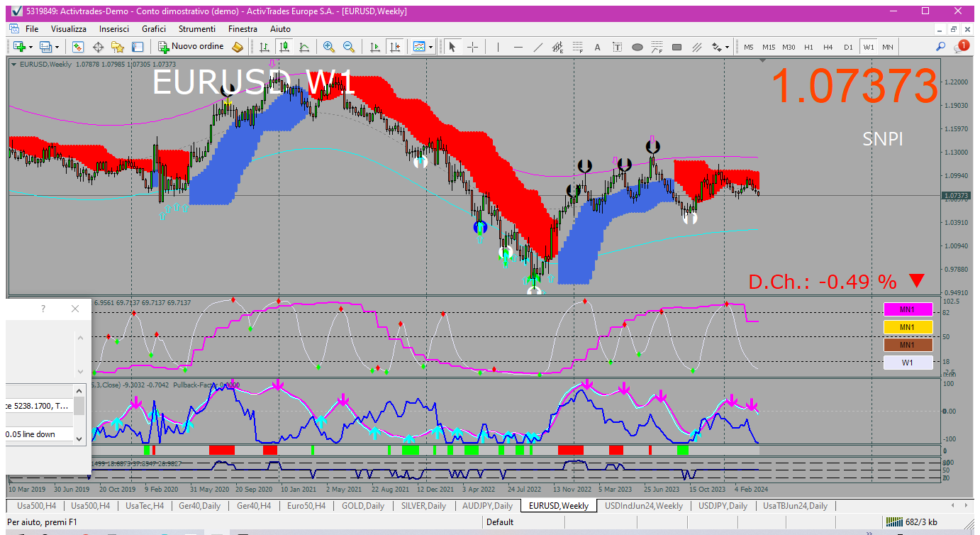Select the active W1 timeframe button
This screenshot has height=535, width=980.
point(868,47)
